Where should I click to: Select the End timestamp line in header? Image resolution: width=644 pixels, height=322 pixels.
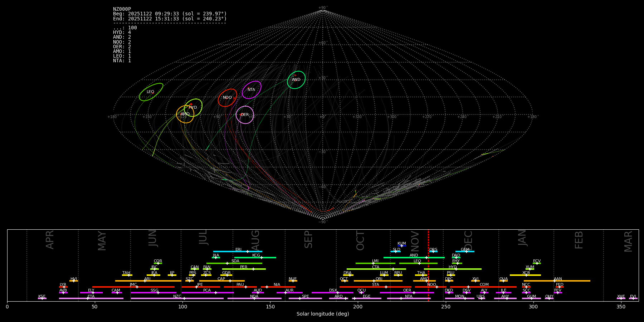pyautogui.click(x=170, y=19)
